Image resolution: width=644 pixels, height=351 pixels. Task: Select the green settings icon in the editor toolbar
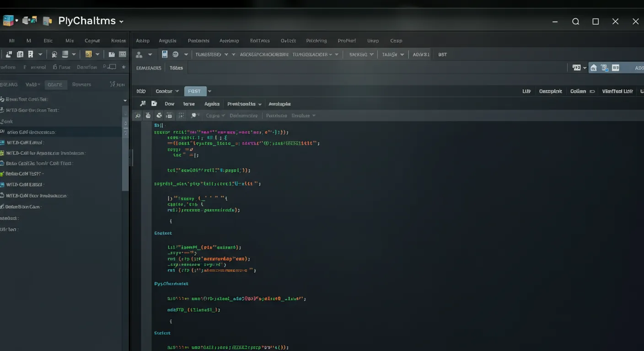click(159, 115)
